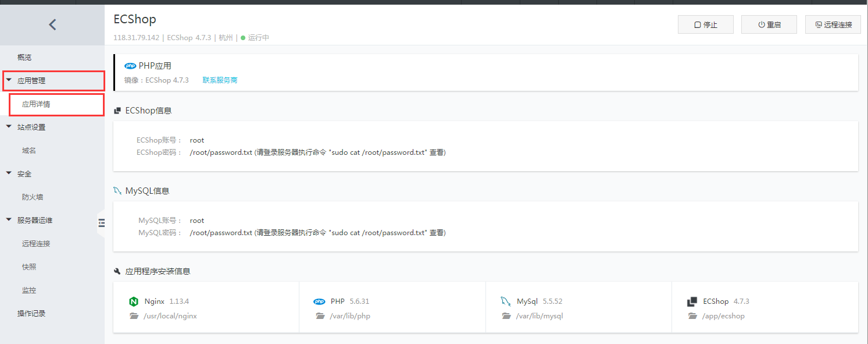Click the MySQL账号 value root
Viewport: 868px width, 344px height.
point(197,221)
